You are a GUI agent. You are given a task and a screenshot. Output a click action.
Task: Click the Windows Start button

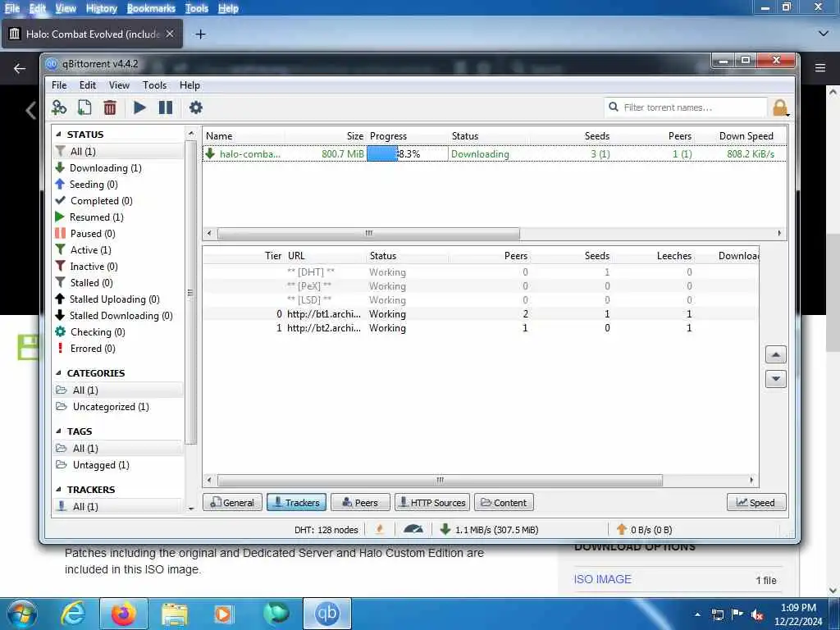point(22,614)
